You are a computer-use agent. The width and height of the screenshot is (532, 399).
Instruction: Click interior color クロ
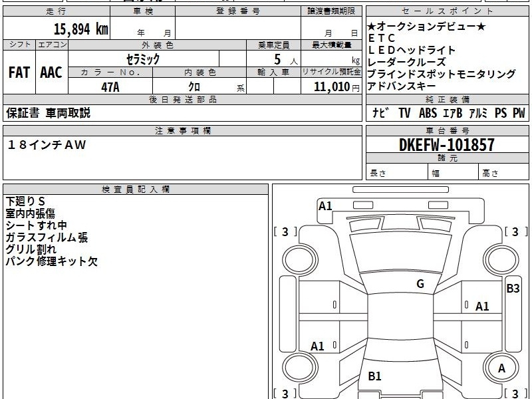point(194,87)
